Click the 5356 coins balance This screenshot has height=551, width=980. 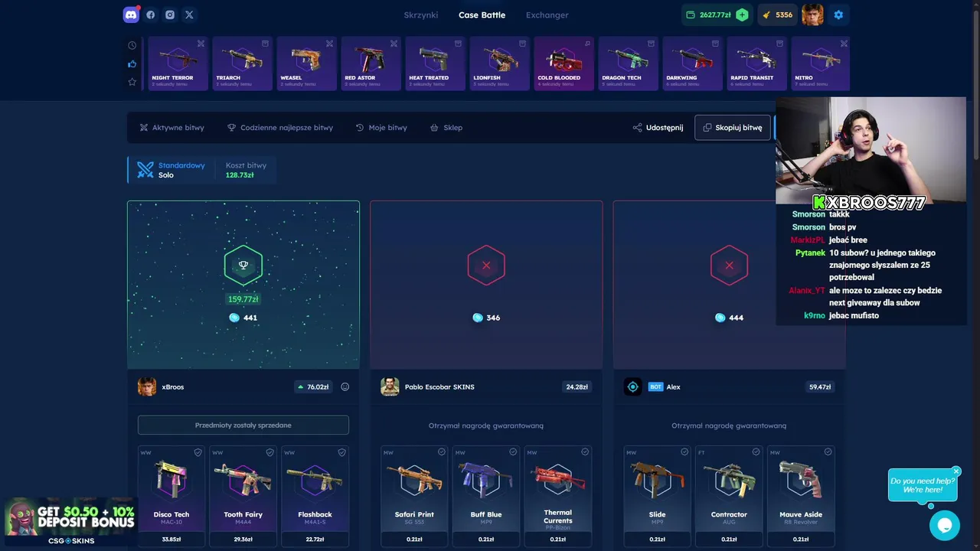pos(777,15)
